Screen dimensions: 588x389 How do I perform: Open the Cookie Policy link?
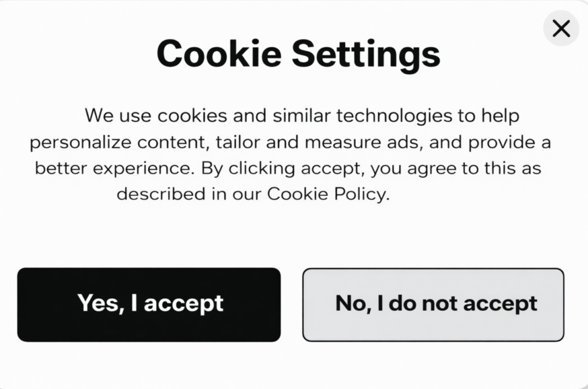click(x=328, y=194)
